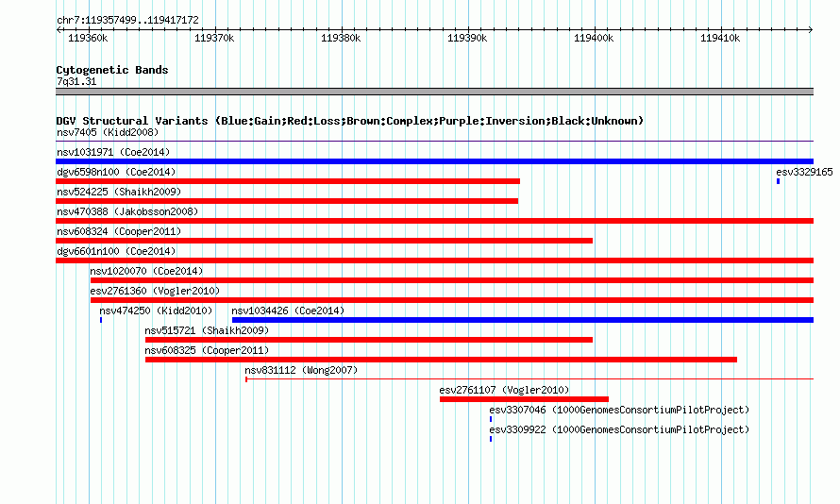The image size is (840, 504).
Task: Select thin red line of nsv831112
Action: (529, 379)
